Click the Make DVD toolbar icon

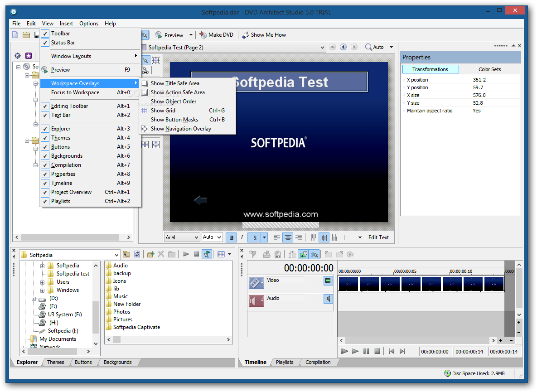click(x=203, y=35)
